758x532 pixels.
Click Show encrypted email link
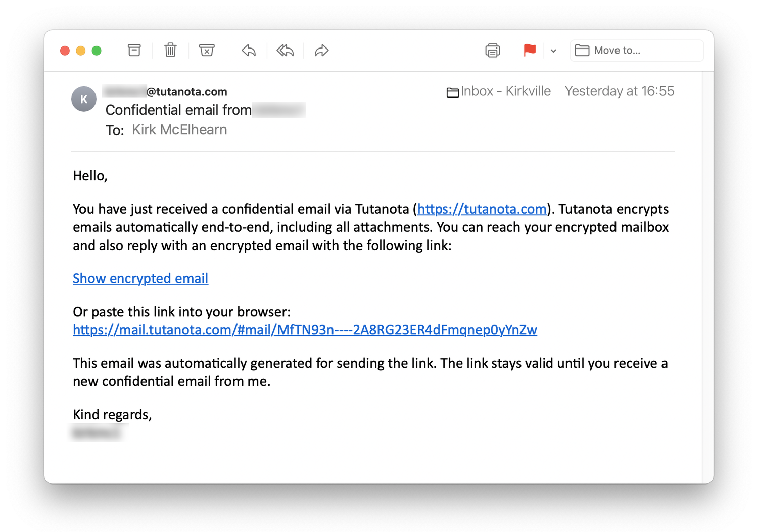pos(140,278)
